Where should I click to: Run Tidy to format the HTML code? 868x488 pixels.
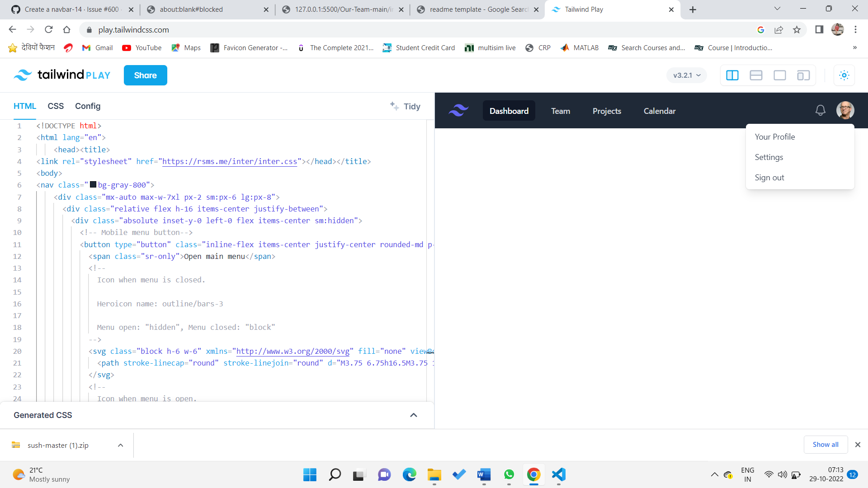pyautogui.click(x=406, y=107)
